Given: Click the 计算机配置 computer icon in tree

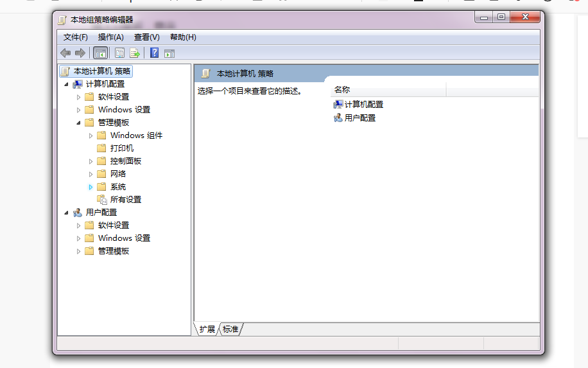Looking at the screenshot, I should tap(78, 84).
